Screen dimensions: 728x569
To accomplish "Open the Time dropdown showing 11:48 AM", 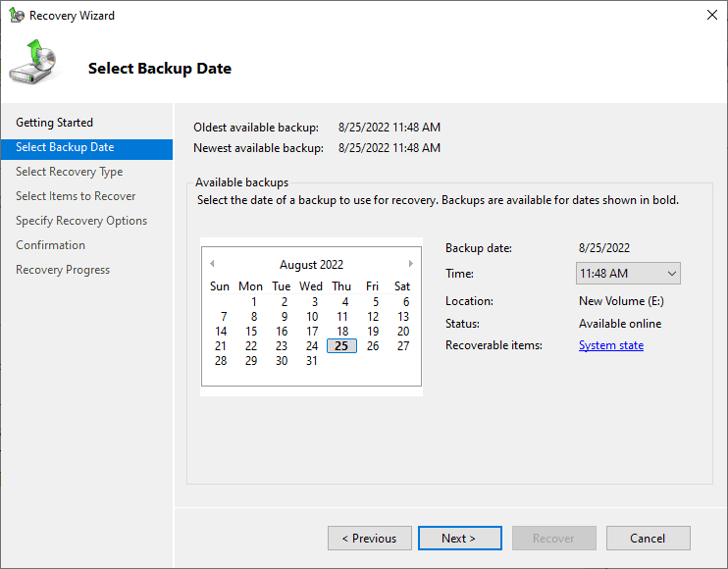I will tap(628, 274).
